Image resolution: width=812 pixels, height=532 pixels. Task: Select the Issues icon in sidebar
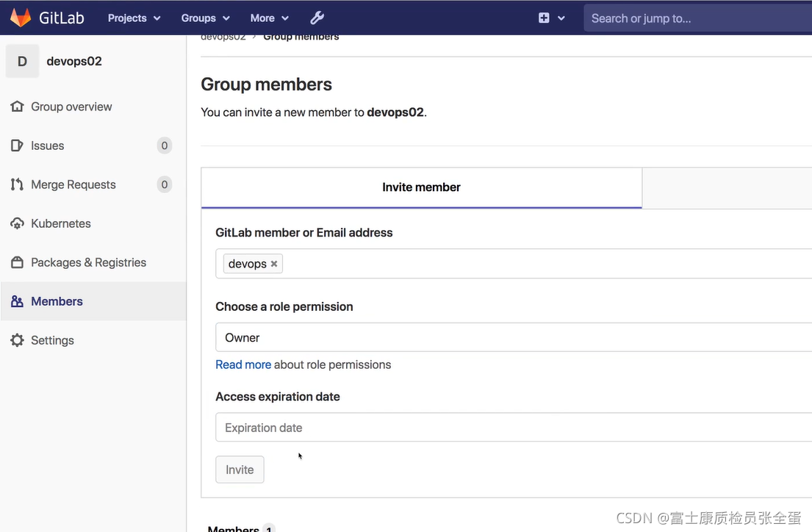pyautogui.click(x=15, y=145)
